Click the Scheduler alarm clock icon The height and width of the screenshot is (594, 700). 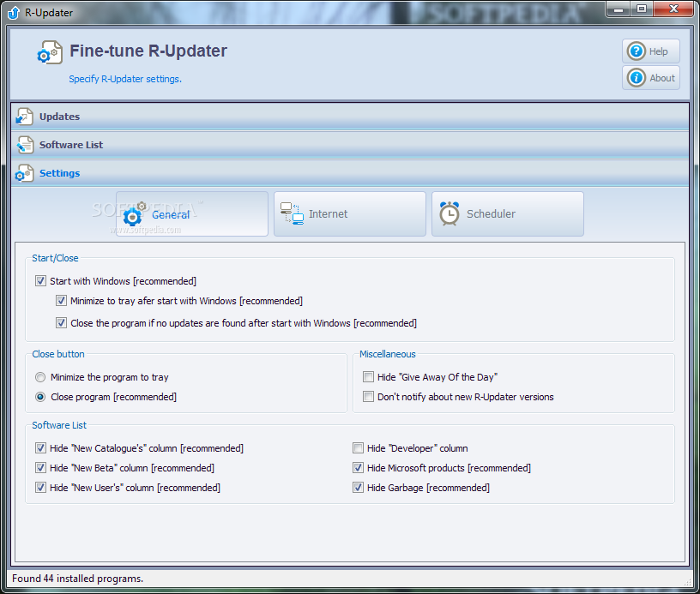450,213
